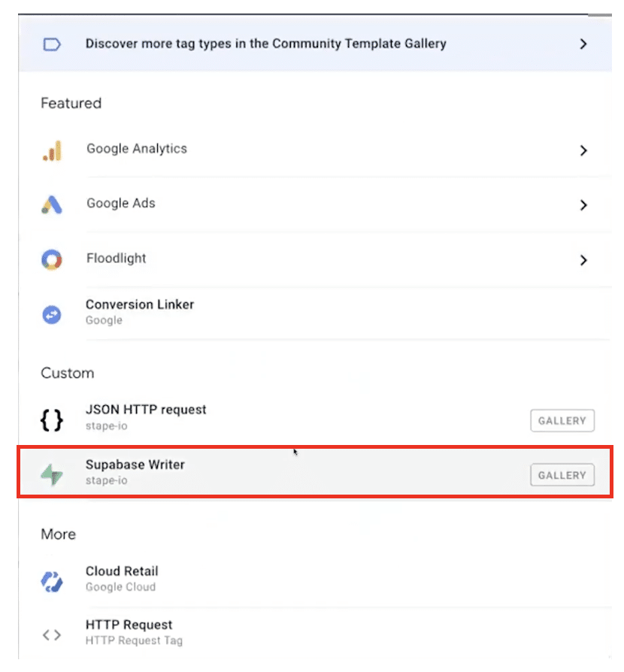This screenshot has width=624, height=672.
Task: Expand the Google Analytics chevron arrow
Action: (x=583, y=150)
